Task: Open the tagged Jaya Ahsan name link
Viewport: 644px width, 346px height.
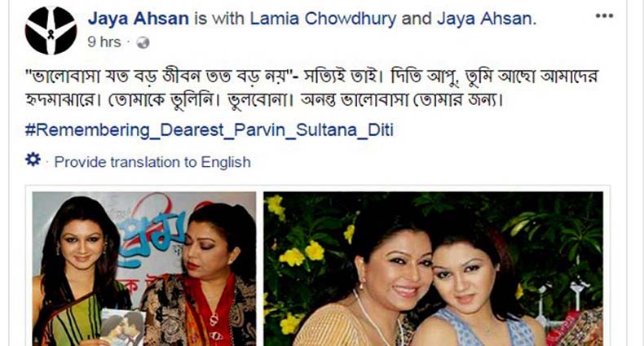Action: pyautogui.click(x=486, y=19)
